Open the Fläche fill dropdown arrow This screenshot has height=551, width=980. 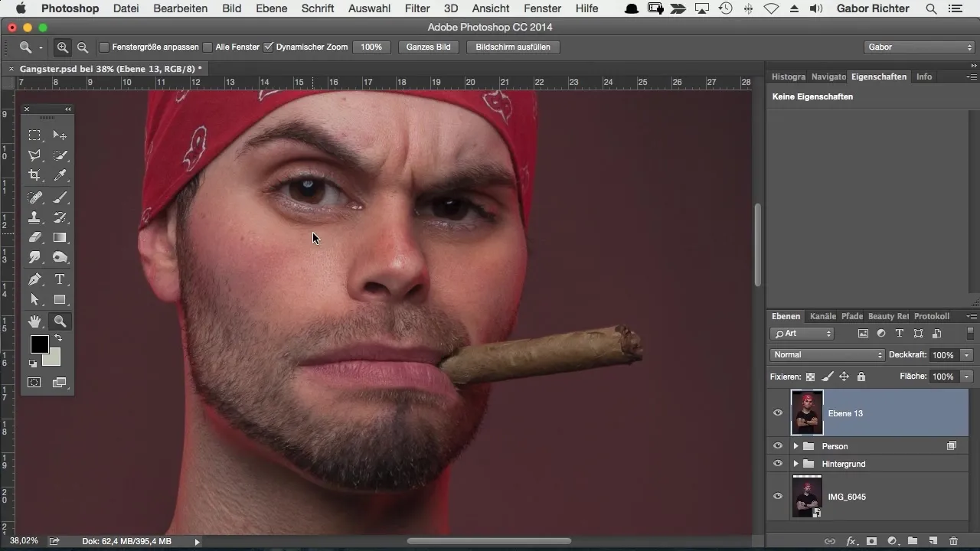(967, 377)
